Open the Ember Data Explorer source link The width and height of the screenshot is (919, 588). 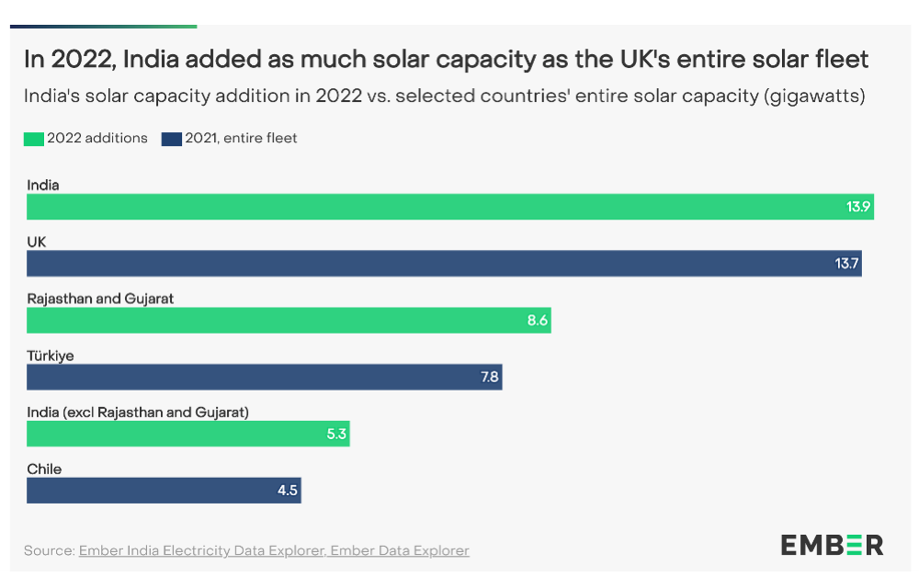(400, 550)
